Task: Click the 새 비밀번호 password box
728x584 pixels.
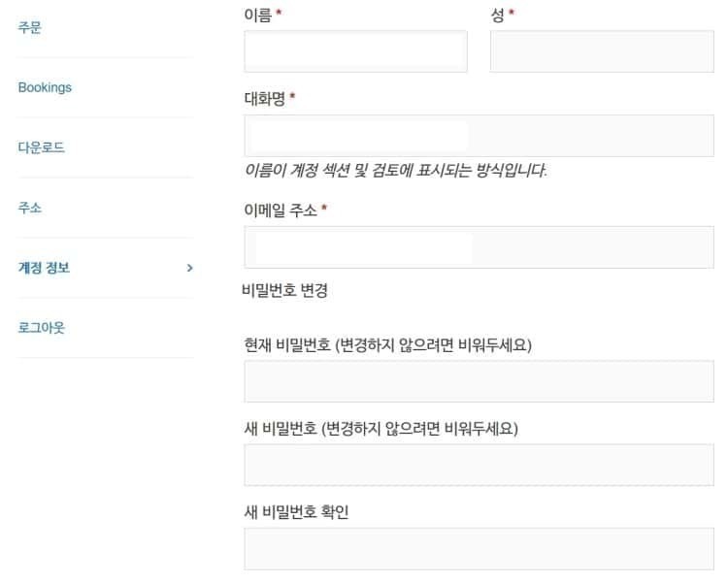Action: click(x=480, y=465)
